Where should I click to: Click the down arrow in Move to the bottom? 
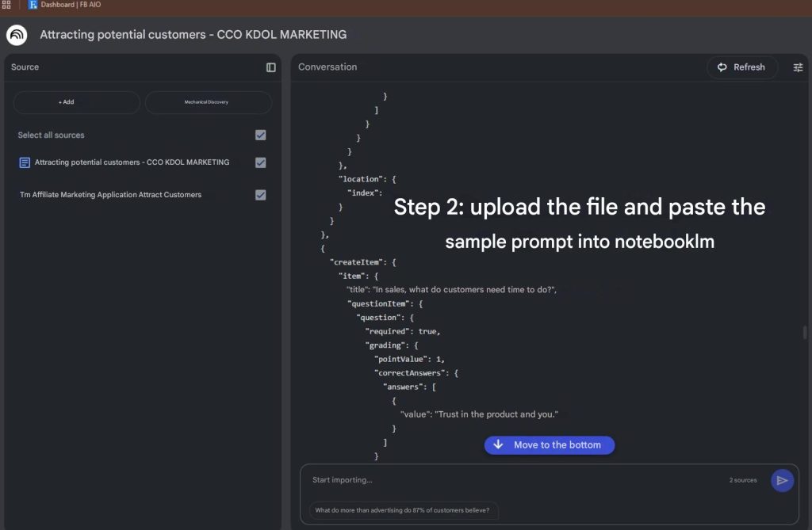click(x=498, y=445)
